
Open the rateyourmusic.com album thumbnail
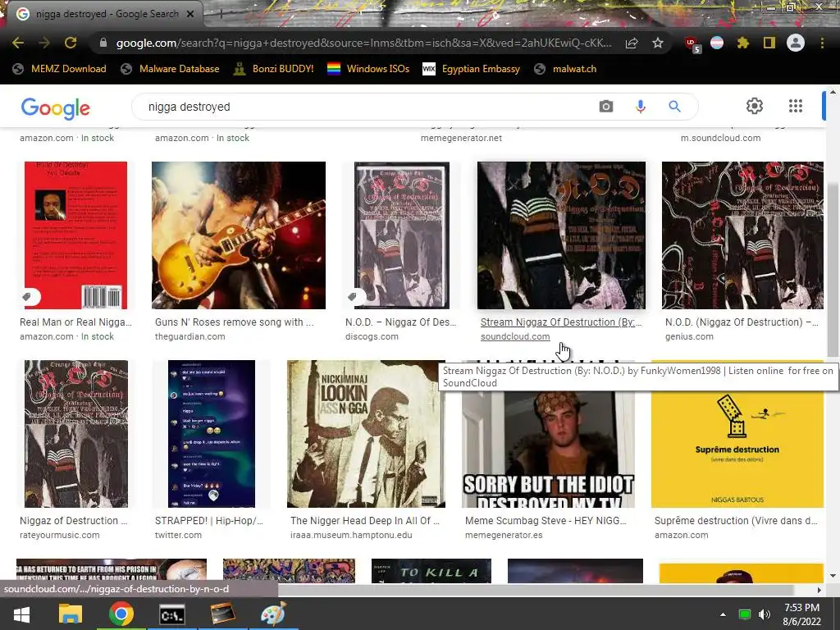point(76,434)
